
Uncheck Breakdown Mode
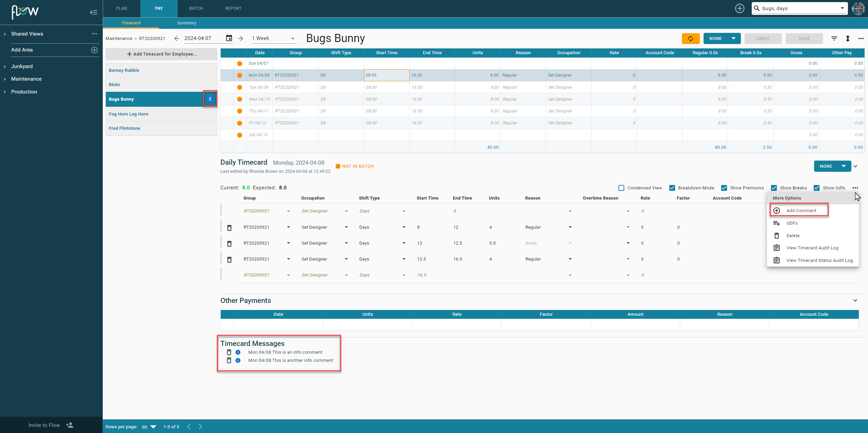coord(672,188)
